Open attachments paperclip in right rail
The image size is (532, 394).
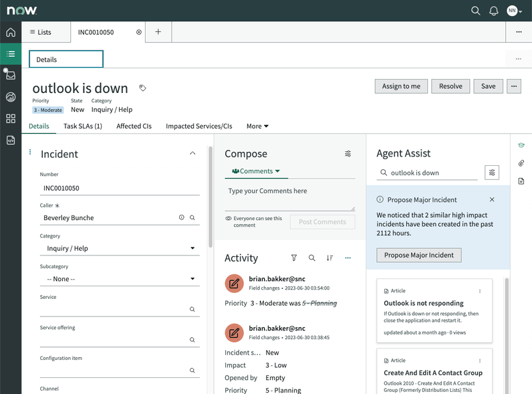521,163
